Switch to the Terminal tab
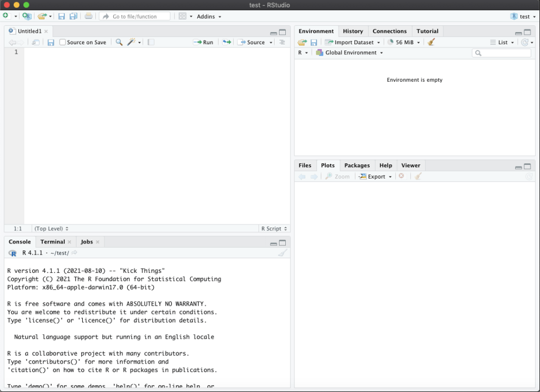 [53, 242]
